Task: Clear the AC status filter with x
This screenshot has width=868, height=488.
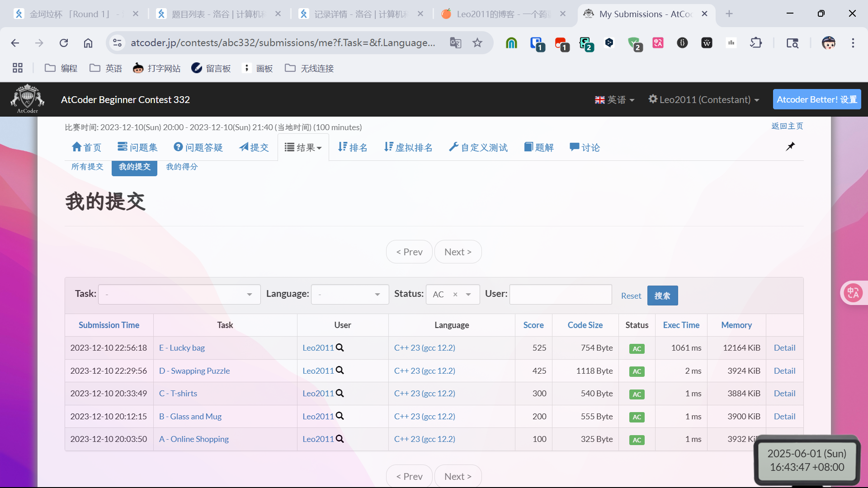Action: [x=455, y=295]
